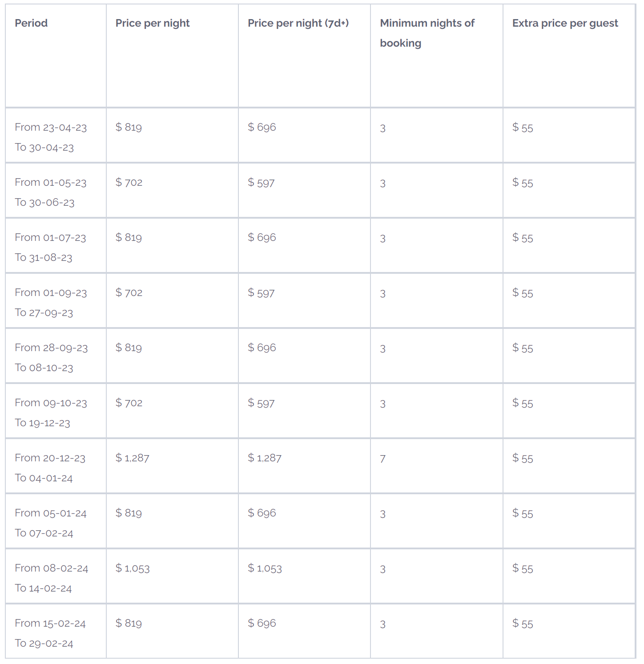Click the $ 1,287 nightly price for 20-12-23
This screenshot has height=664, width=644.
point(133,458)
